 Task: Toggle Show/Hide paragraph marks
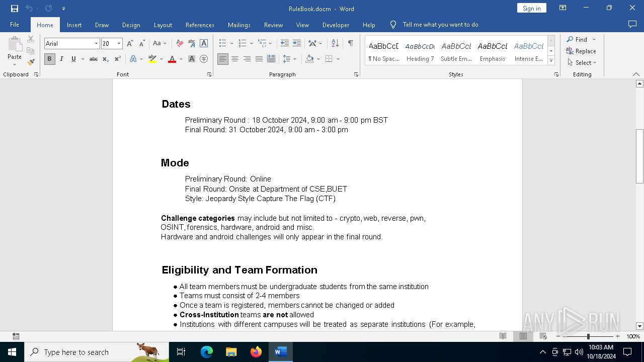(350, 44)
